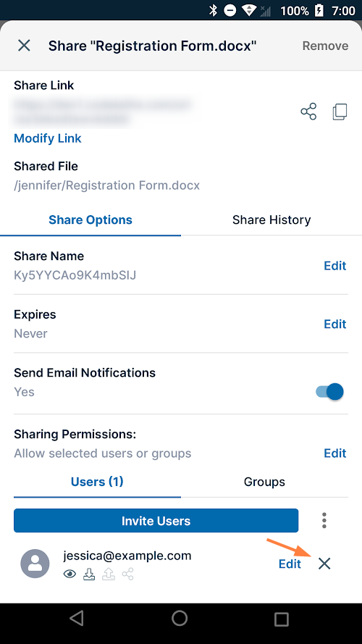Screen dimensions: 362x644
Task: Tap the view permission eye icon
Action: 70,574
